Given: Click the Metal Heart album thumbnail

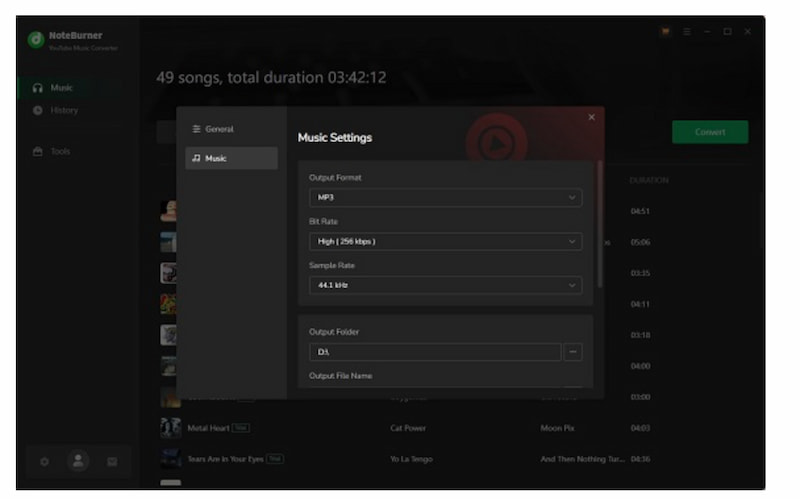Looking at the screenshot, I should 170,428.
